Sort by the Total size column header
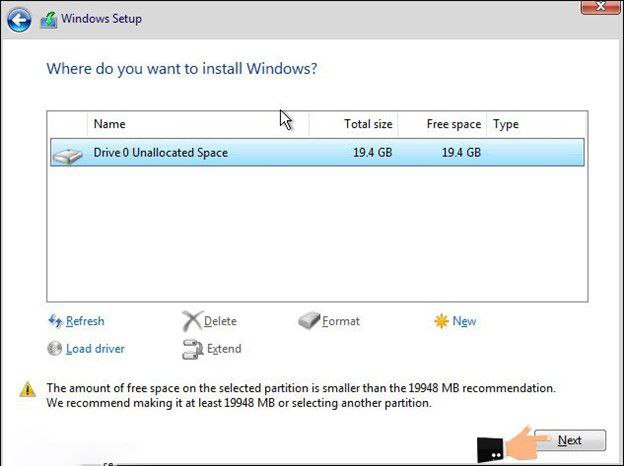Viewport: 624px width, 466px height. [x=353, y=124]
